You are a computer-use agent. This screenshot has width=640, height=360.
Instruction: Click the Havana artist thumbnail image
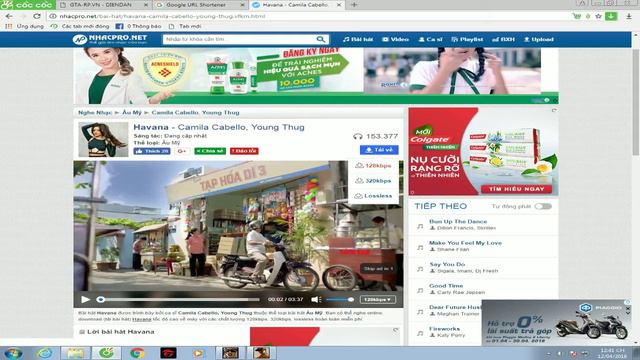(103, 140)
